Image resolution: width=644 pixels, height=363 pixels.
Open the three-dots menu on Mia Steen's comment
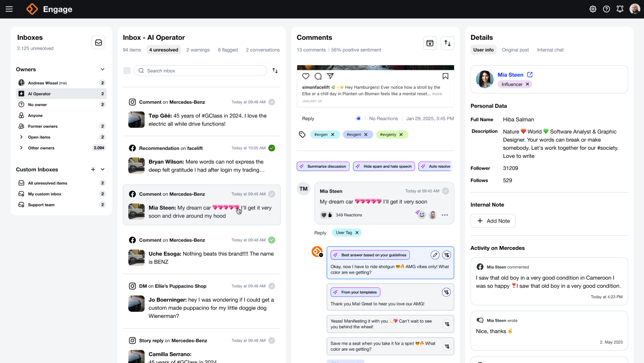(445, 215)
